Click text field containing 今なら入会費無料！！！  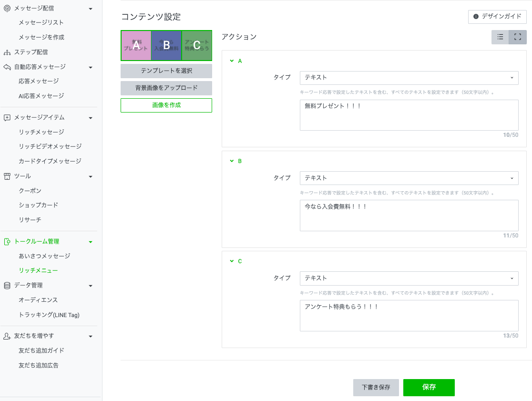409,216
